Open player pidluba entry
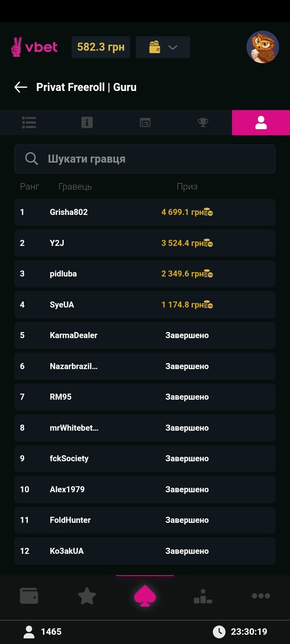290x644 pixels. [x=145, y=274]
